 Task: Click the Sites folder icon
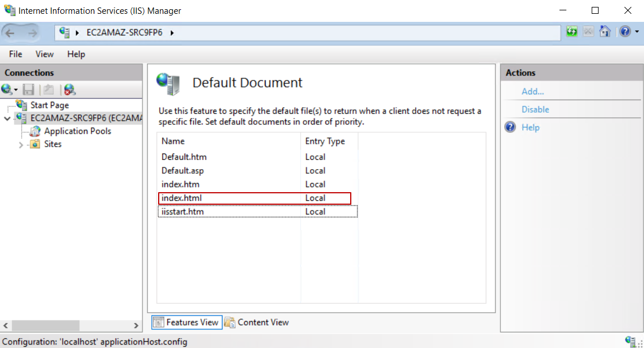[35, 144]
